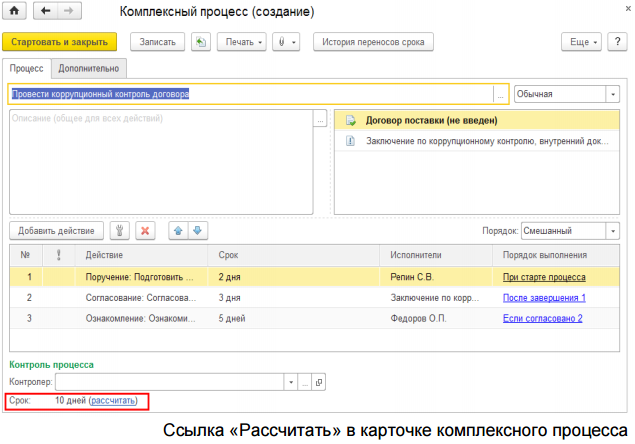Image resolution: width=635 pixels, height=444 pixels.
Task: Open После завершения 1 link
Action: (x=544, y=298)
